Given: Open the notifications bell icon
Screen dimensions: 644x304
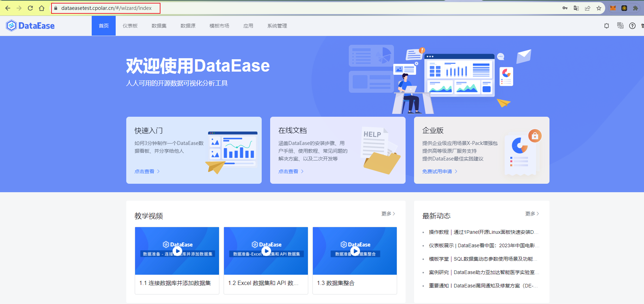Looking at the screenshot, I should [607, 26].
